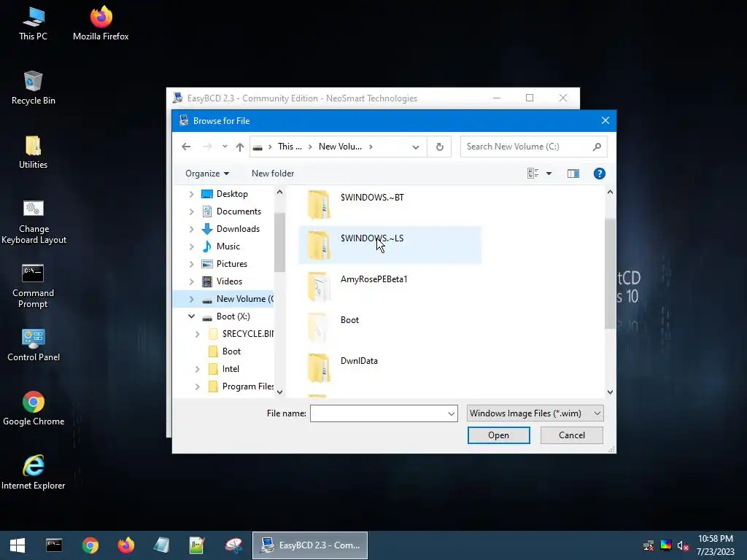Go up one folder level

(x=239, y=147)
